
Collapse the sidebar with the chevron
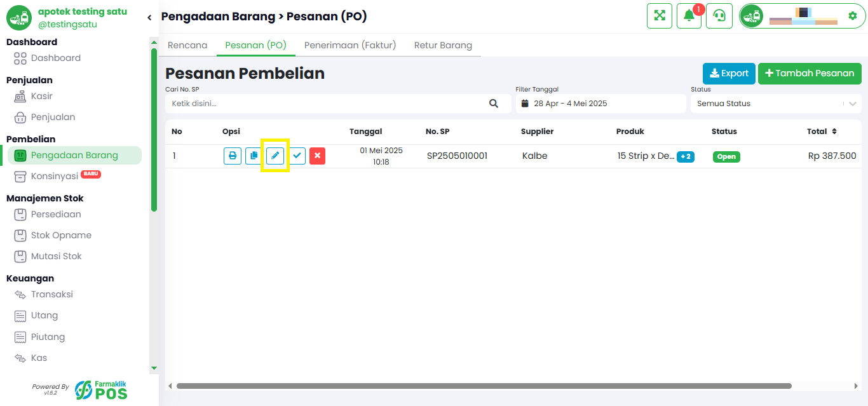149,18
